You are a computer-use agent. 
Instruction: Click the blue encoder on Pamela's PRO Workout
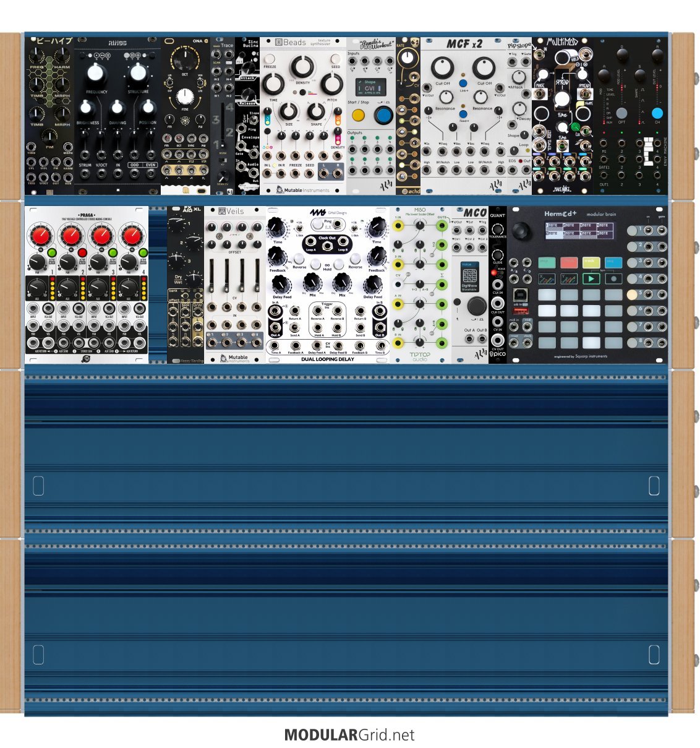click(383, 114)
